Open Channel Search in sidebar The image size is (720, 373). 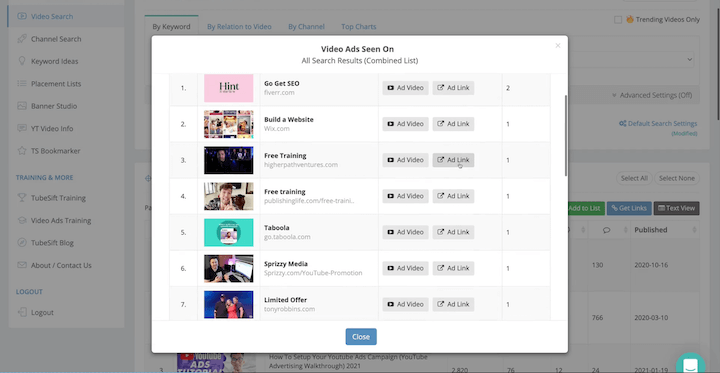(x=56, y=39)
